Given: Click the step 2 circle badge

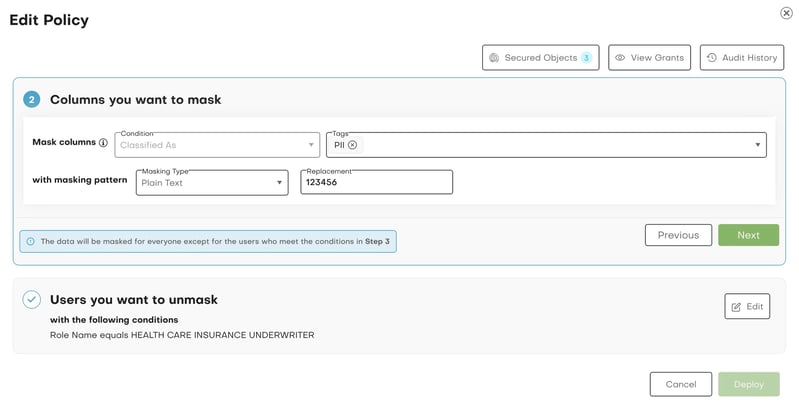Looking at the screenshot, I should pyautogui.click(x=32, y=99).
